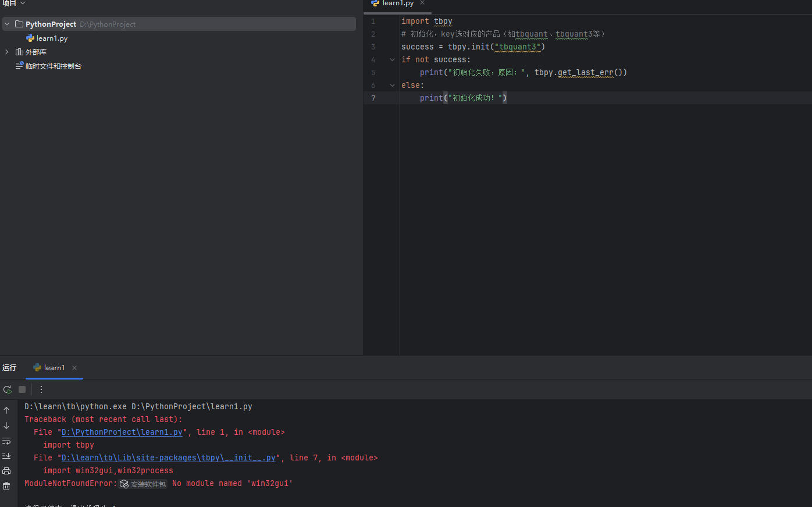812x507 pixels.
Task: Close the learn1.py editor tab
Action: (422, 3)
